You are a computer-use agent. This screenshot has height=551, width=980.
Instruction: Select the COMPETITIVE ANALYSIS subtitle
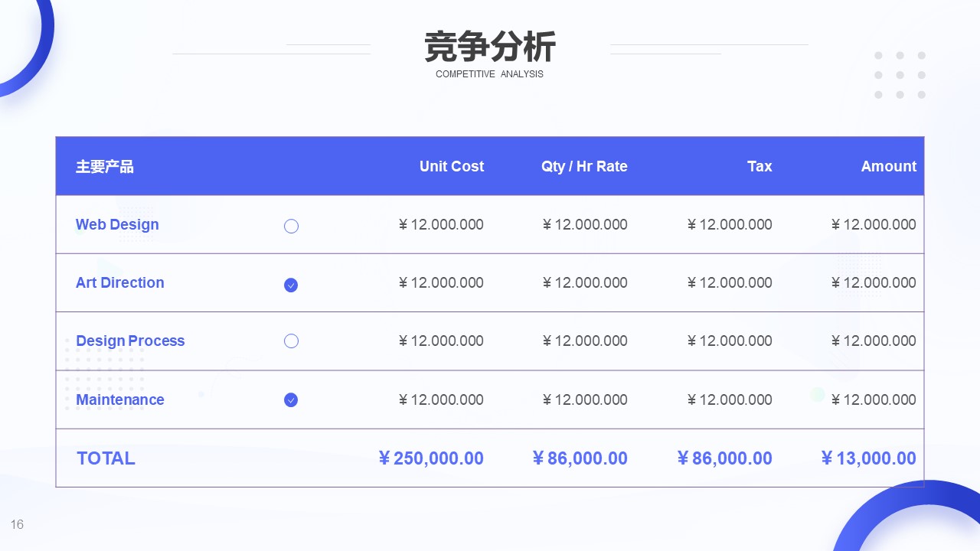click(489, 74)
